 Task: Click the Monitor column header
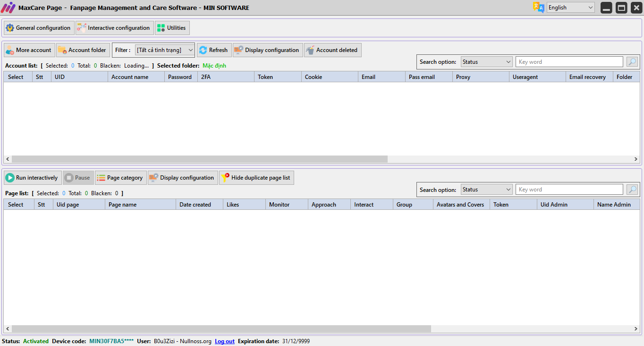pos(287,205)
